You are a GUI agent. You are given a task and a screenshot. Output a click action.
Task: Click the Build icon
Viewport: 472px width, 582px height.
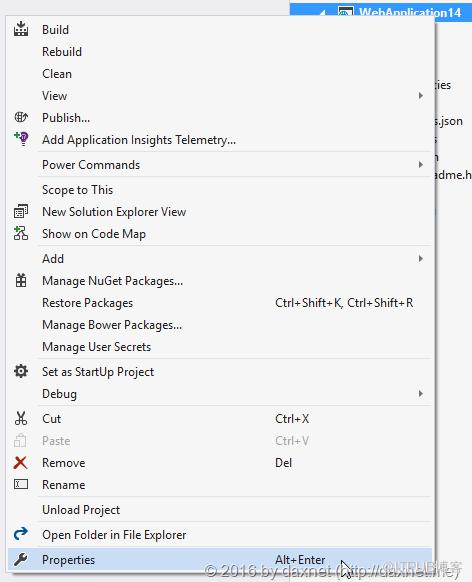[21, 29]
